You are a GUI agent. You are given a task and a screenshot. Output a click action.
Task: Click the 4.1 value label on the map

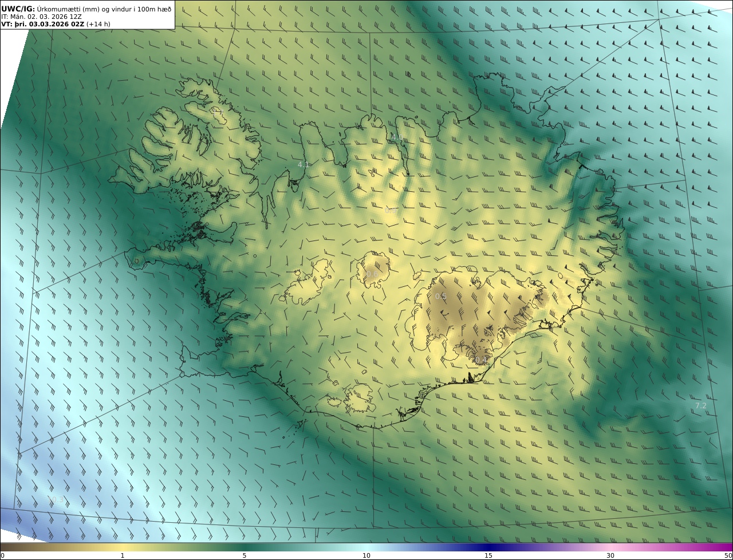[x=304, y=164]
